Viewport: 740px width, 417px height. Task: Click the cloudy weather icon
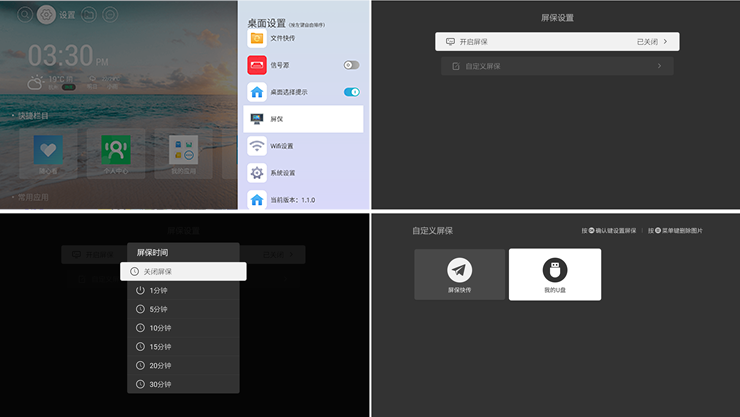point(35,83)
